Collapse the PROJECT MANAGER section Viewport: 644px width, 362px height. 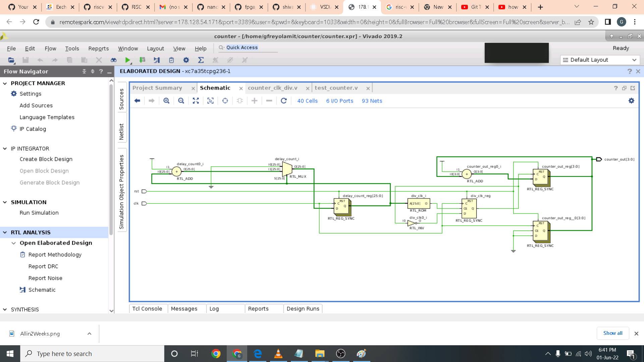point(5,83)
